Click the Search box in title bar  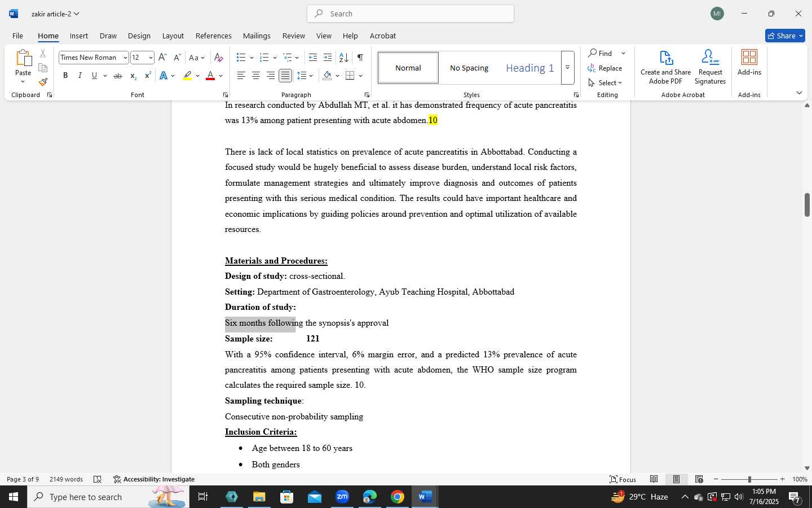click(x=411, y=14)
